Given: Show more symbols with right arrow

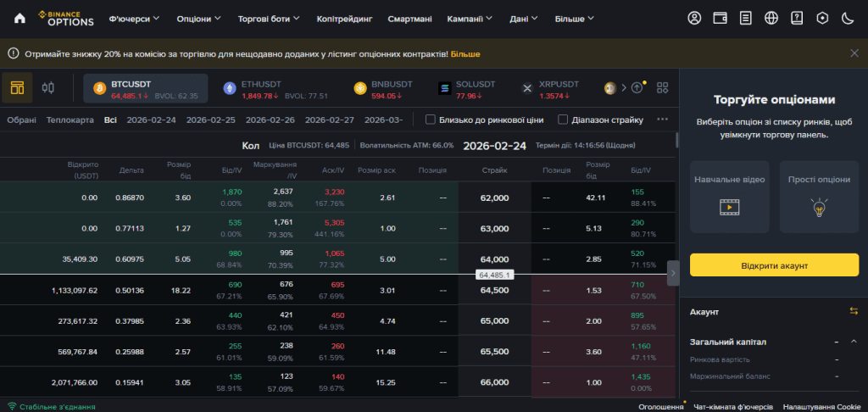Looking at the screenshot, I should click(624, 87).
